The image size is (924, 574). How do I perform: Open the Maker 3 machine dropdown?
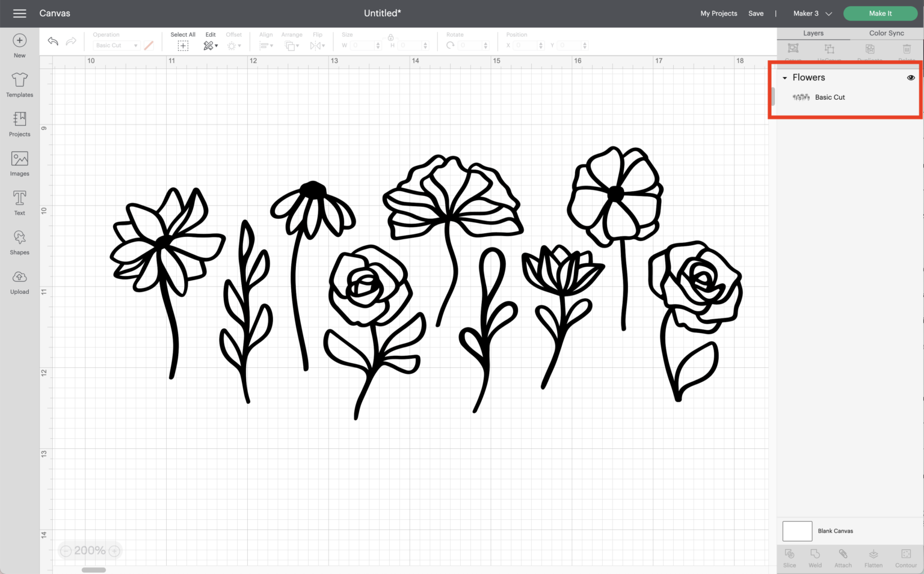(810, 13)
